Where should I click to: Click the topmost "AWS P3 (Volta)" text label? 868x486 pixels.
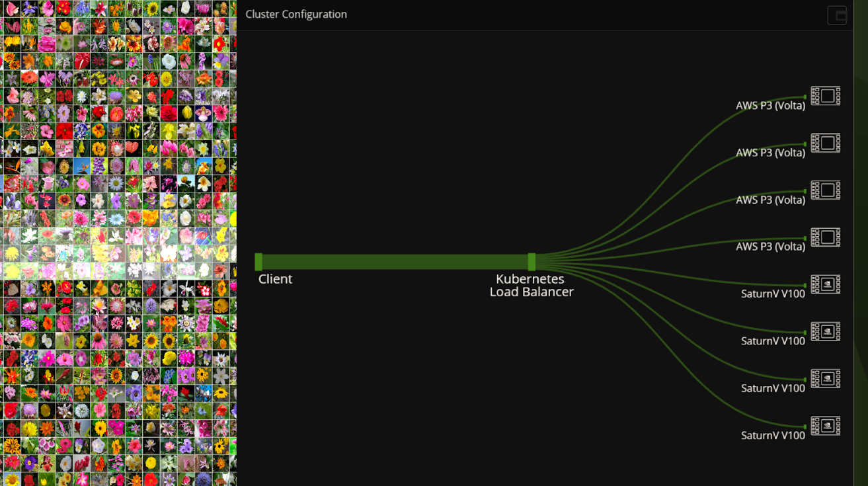point(770,106)
